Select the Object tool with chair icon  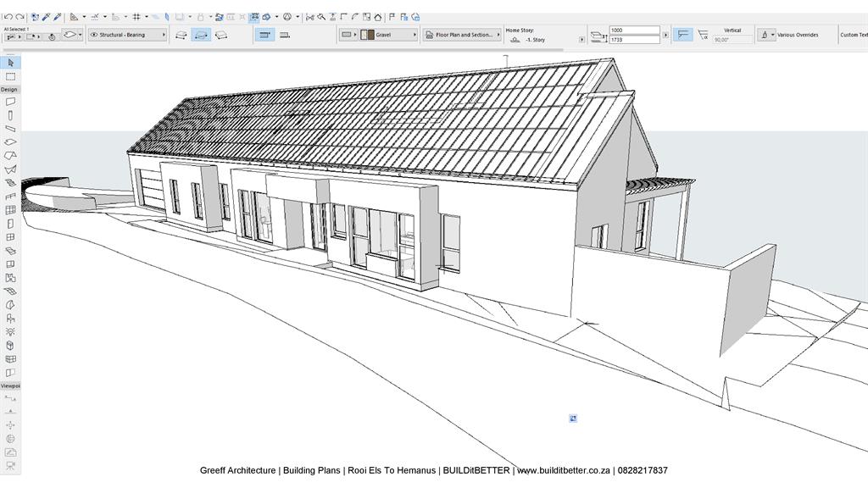tap(10, 319)
